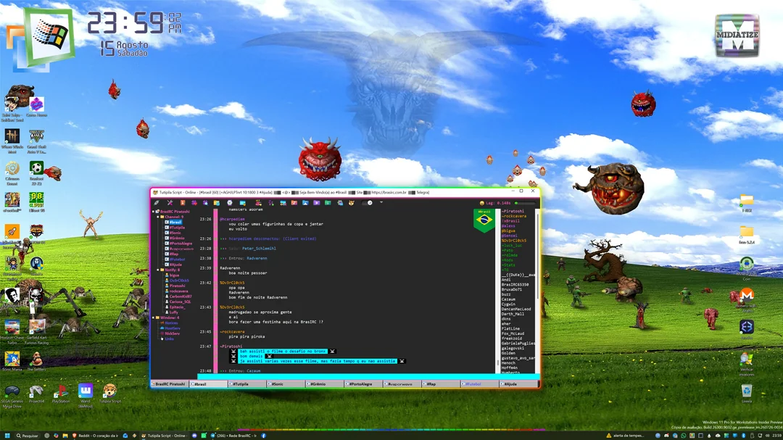Viewport: 783px width, 440px height.
Task: Switch to the #vaporwave bottom tab
Action: pos(402,384)
